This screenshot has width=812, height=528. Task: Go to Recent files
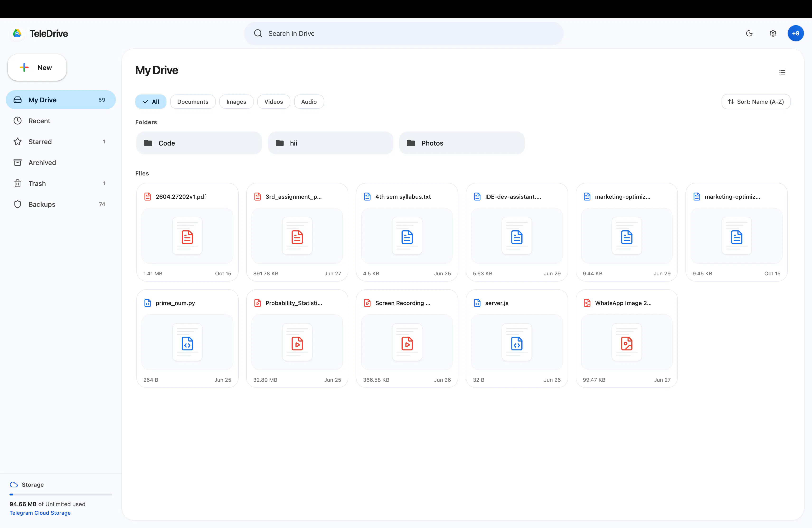[x=61, y=121]
